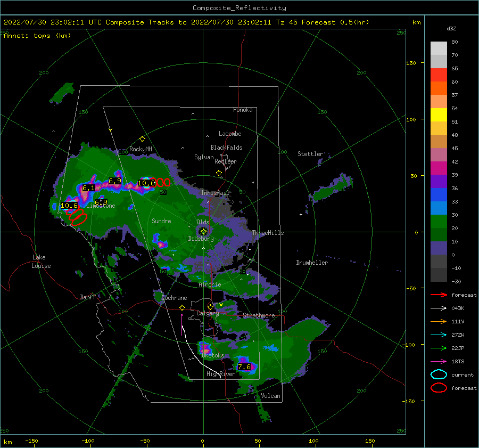The image size is (479, 448).
Task: Select the Vulcan label
Action: (270, 396)
